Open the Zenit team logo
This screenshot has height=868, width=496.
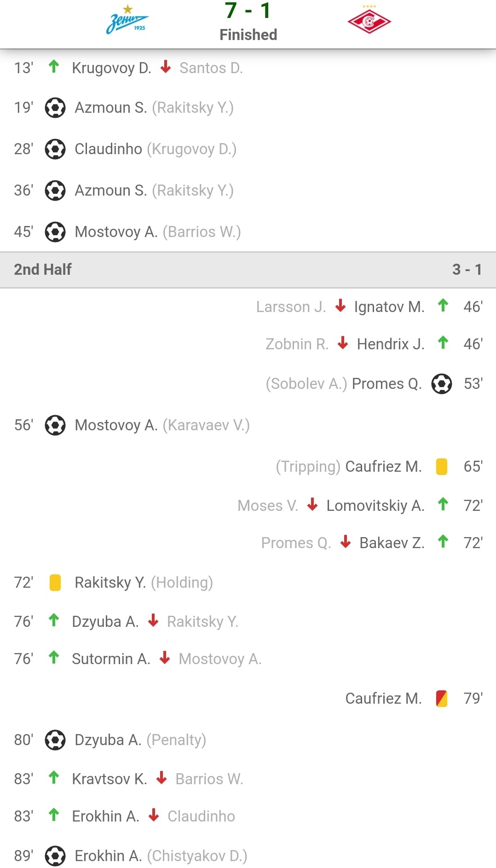point(127,20)
